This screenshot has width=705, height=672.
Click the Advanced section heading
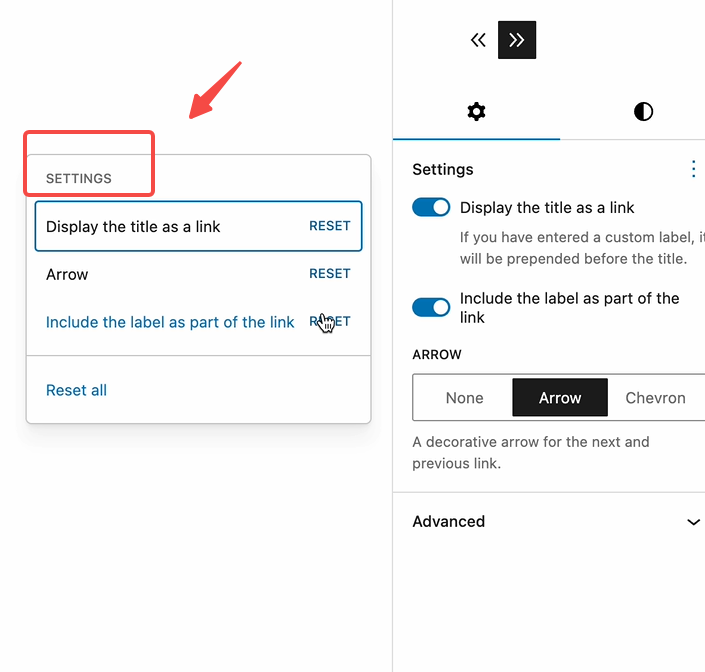pyautogui.click(x=449, y=522)
